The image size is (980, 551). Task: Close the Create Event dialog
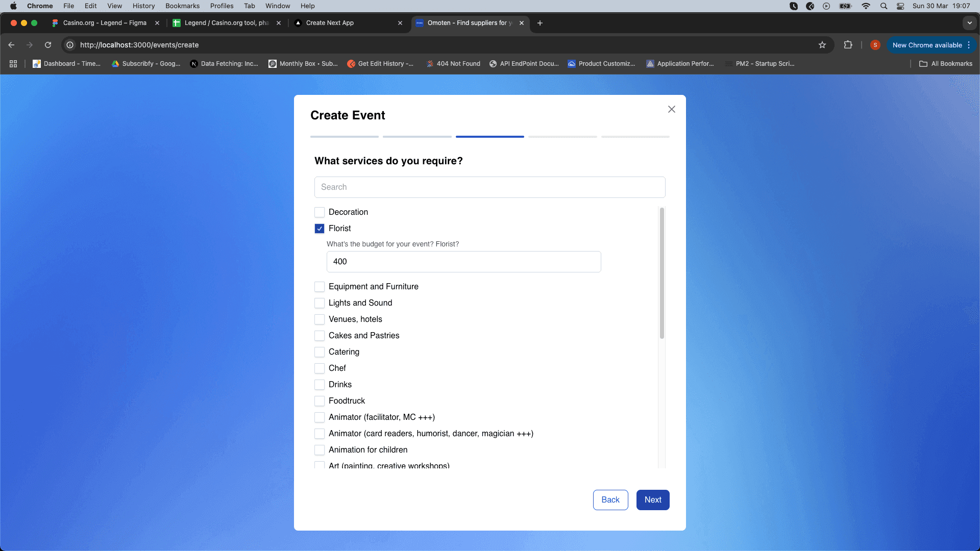click(672, 109)
